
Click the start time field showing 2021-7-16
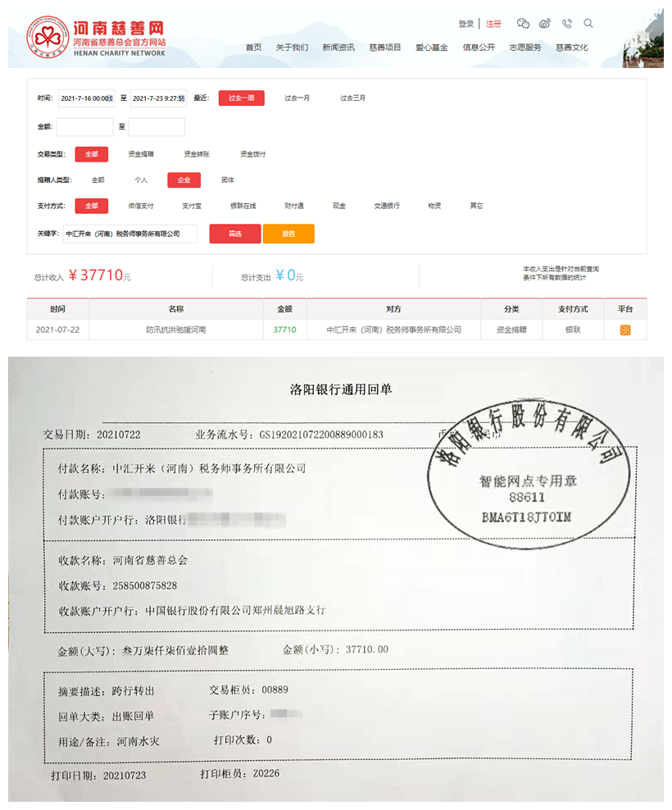coord(86,98)
